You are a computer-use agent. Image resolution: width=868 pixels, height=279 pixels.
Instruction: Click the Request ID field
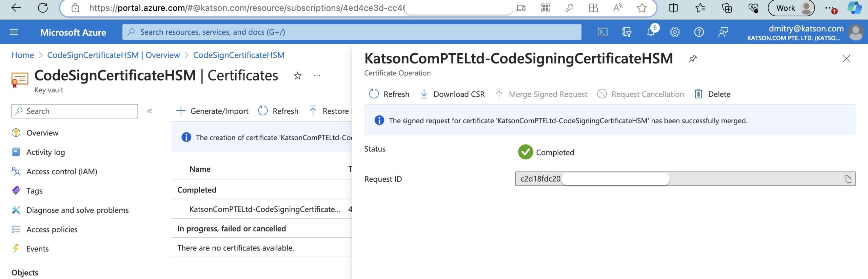coord(685,179)
